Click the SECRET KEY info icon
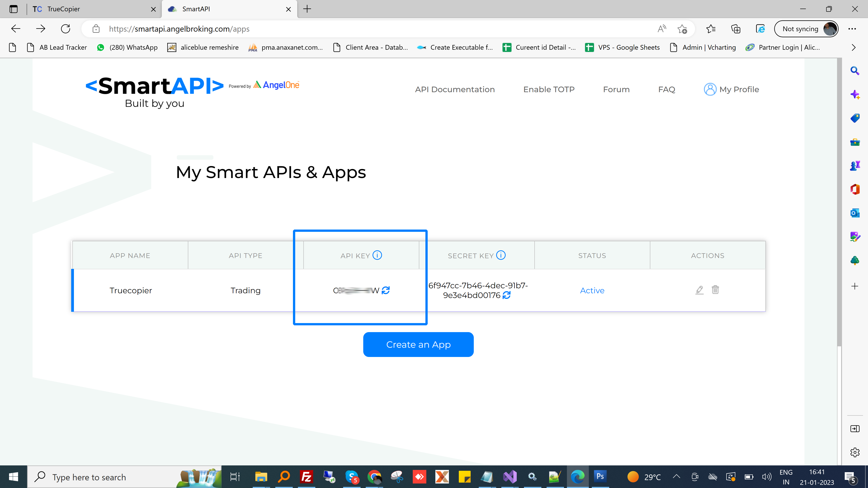This screenshot has width=868, height=488. [501, 255]
